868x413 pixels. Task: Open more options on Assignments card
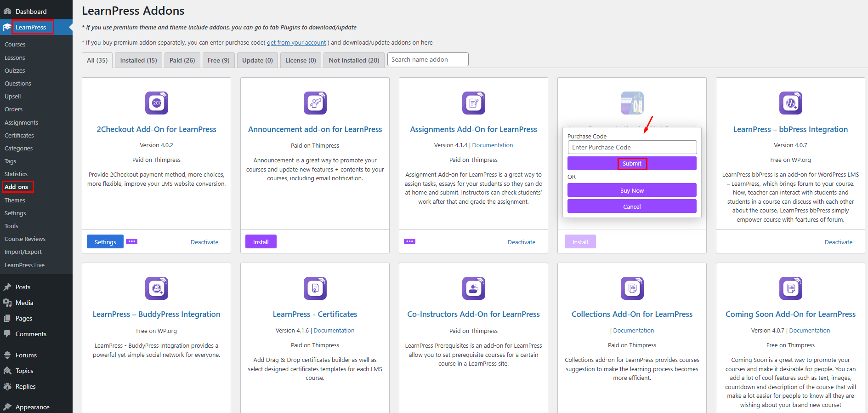[410, 241]
